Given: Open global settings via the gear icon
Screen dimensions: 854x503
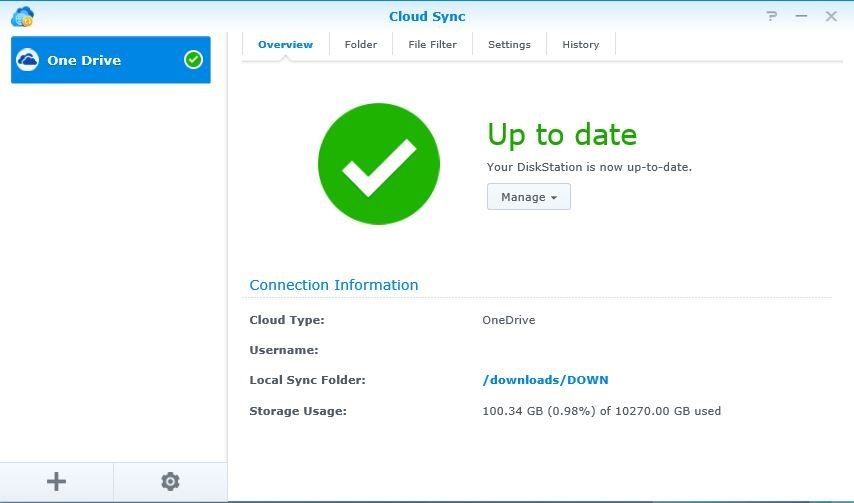Looking at the screenshot, I should click(x=170, y=482).
